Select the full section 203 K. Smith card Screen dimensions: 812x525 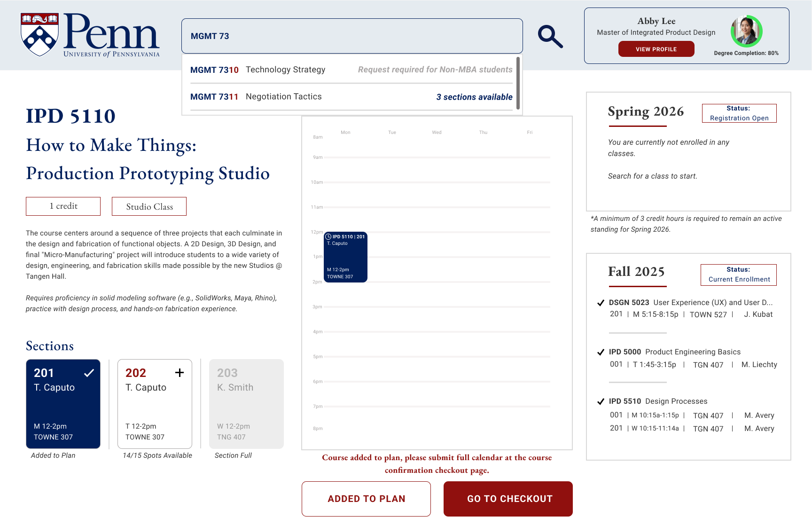tap(246, 404)
